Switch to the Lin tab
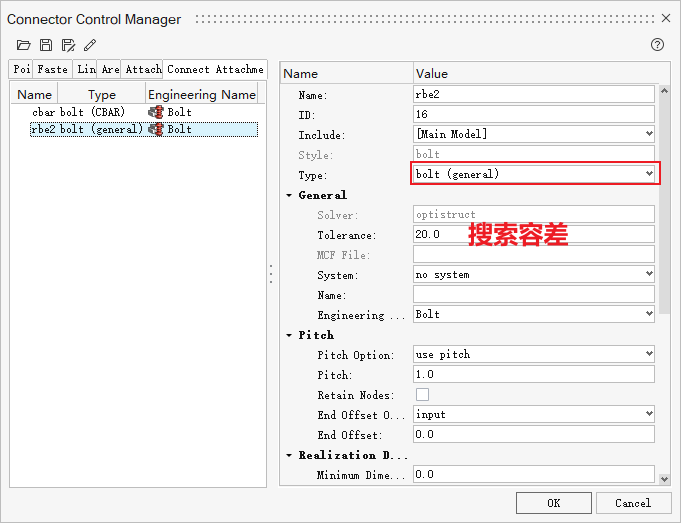 click(x=86, y=69)
